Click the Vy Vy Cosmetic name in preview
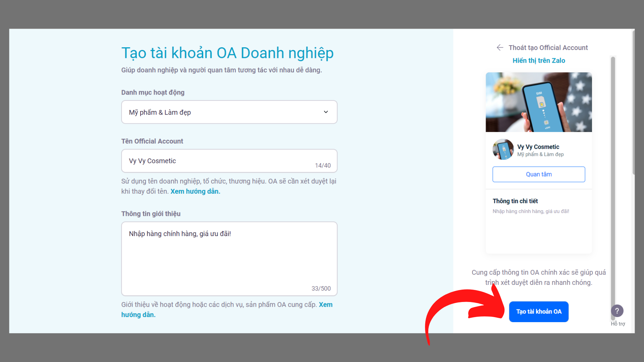 pos(538,147)
